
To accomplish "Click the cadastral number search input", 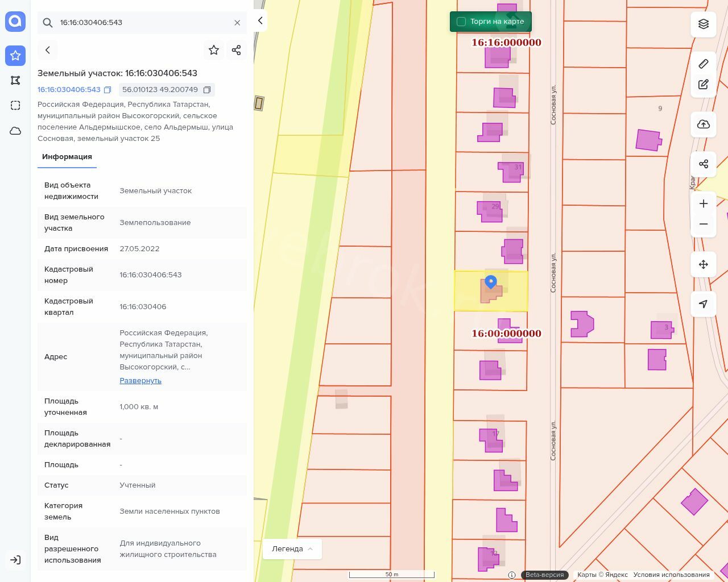I will pyautogui.click(x=142, y=23).
